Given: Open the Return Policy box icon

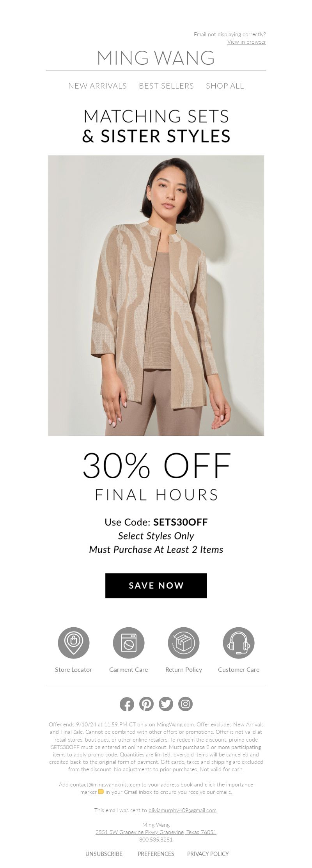Looking at the screenshot, I should (x=184, y=643).
